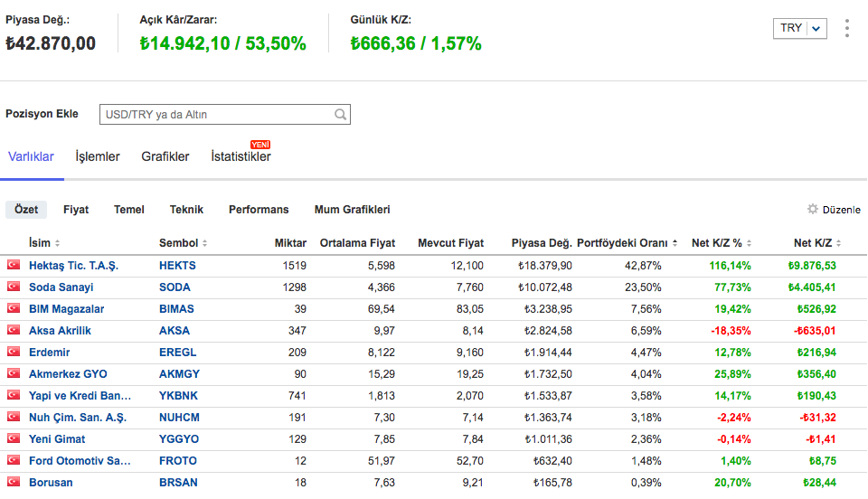Select the Teknik view filter
This screenshot has height=499, width=868.
186,210
